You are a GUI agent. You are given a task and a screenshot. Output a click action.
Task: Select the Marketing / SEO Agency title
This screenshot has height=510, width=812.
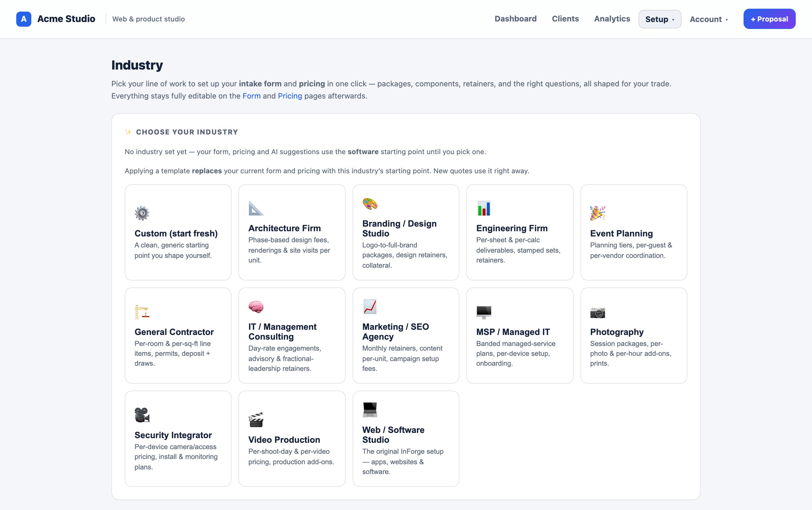tap(396, 331)
